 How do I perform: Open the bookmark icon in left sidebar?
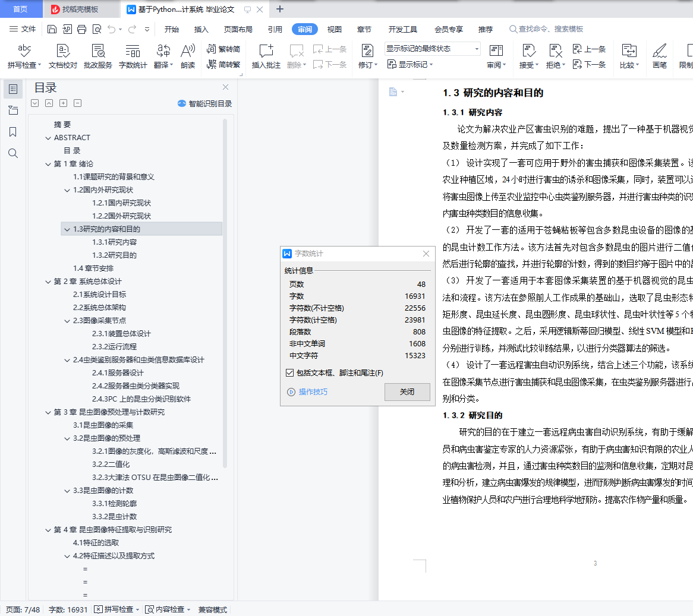click(13, 132)
